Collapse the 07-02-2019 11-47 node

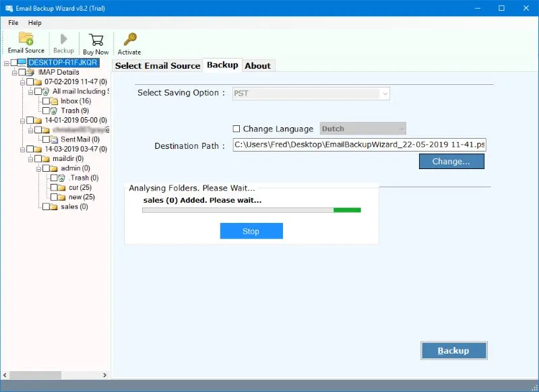coord(22,82)
